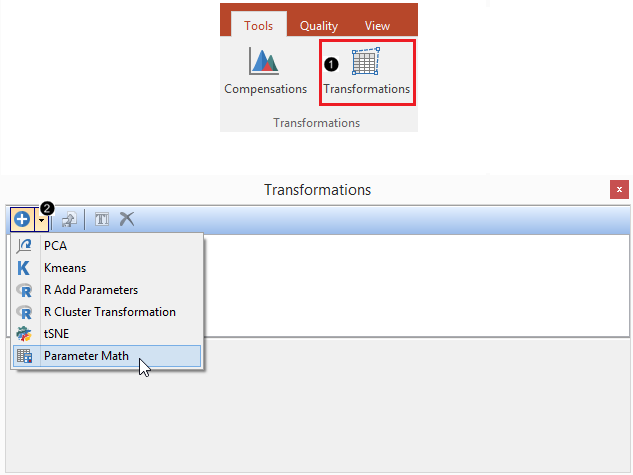633x475 pixels.
Task: Click the tSNE colorful icon
Action: click(24, 334)
